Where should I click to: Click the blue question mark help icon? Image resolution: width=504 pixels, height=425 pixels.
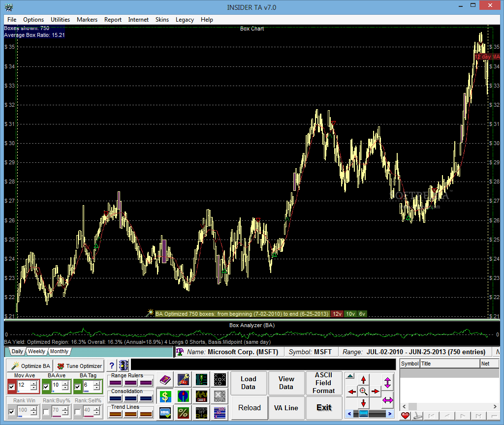(x=112, y=365)
